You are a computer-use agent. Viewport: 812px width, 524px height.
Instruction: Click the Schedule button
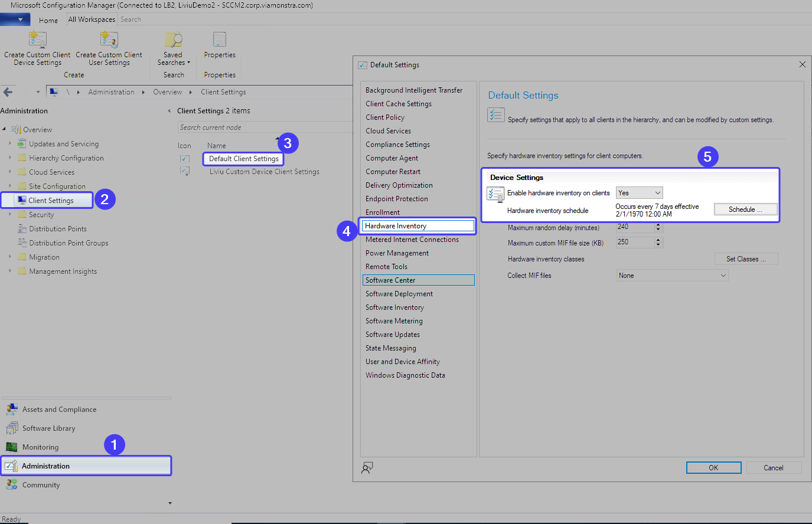coord(745,209)
